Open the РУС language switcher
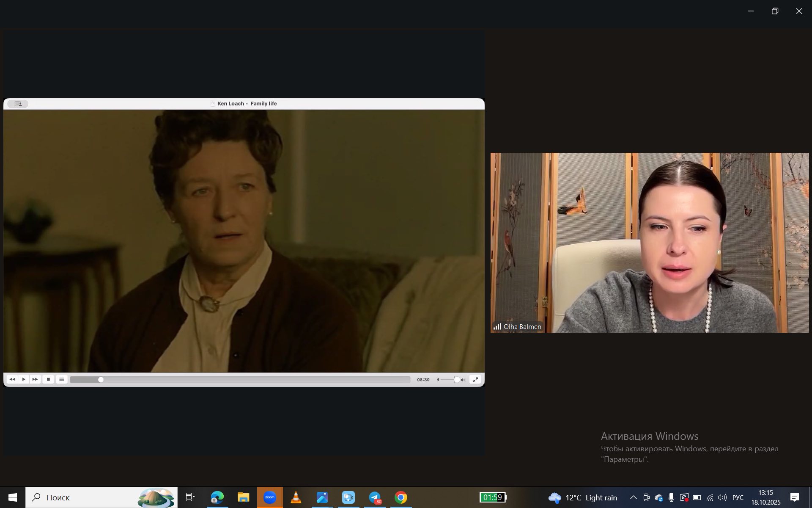Viewport: 812px width, 508px height. coord(738,497)
